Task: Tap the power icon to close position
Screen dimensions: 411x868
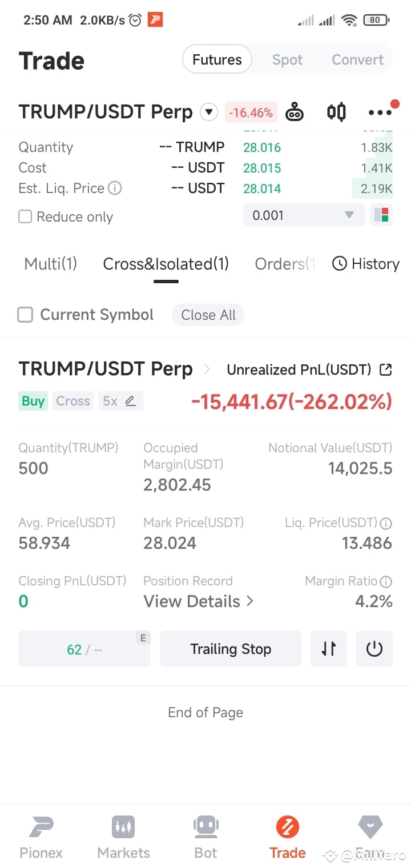Action: pyautogui.click(x=374, y=649)
